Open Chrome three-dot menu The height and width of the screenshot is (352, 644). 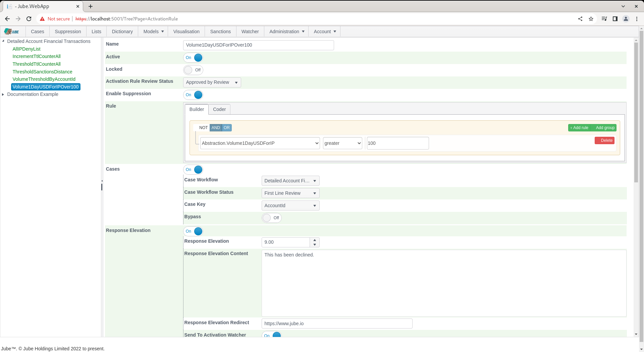tap(637, 19)
